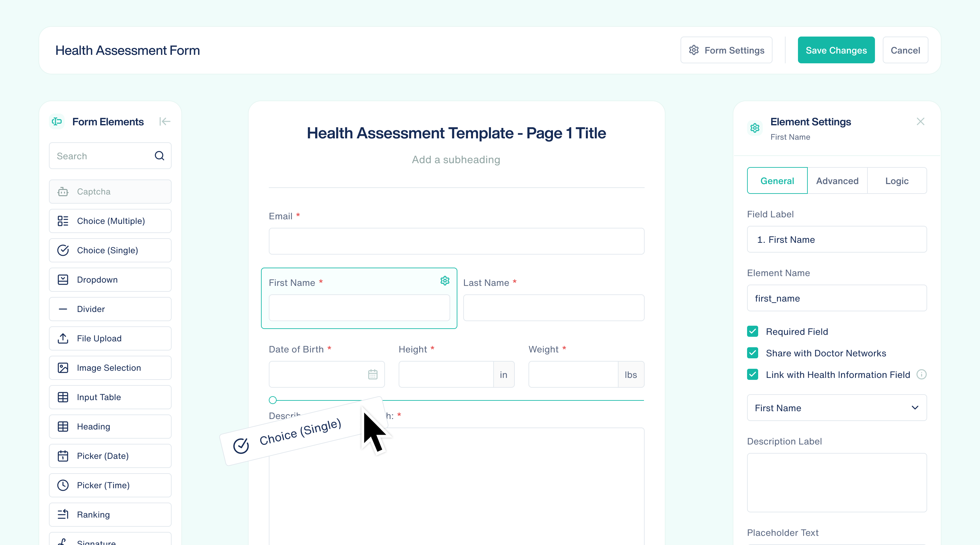Choose the Dropdown form element

(110, 280)
